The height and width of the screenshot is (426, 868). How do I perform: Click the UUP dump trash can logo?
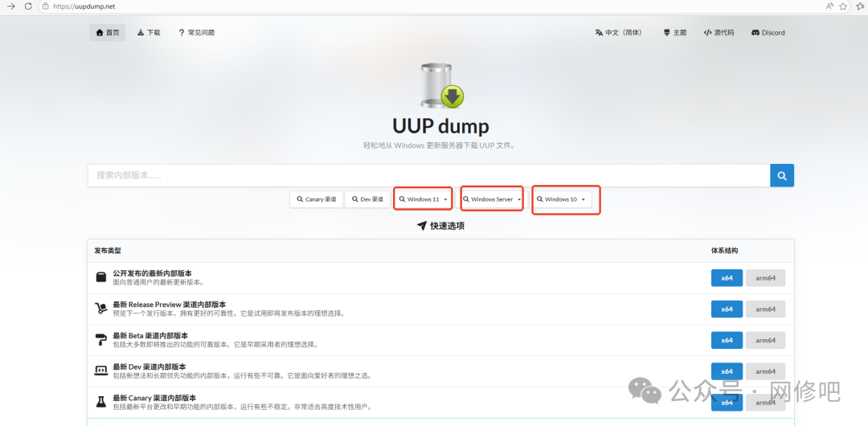coord(441,85)
